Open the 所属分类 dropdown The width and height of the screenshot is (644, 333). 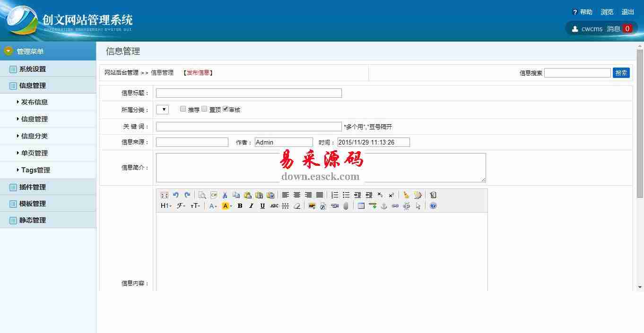(162, 110)
